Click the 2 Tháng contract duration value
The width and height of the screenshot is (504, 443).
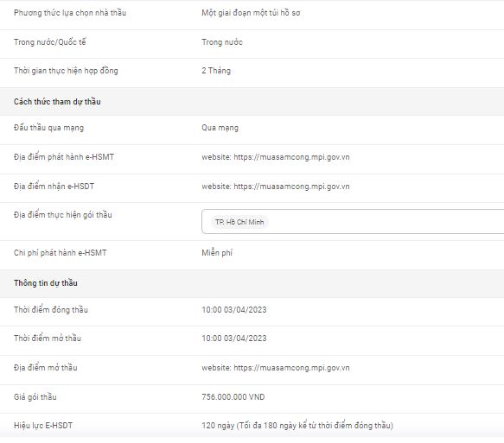(x=216, y=71)
